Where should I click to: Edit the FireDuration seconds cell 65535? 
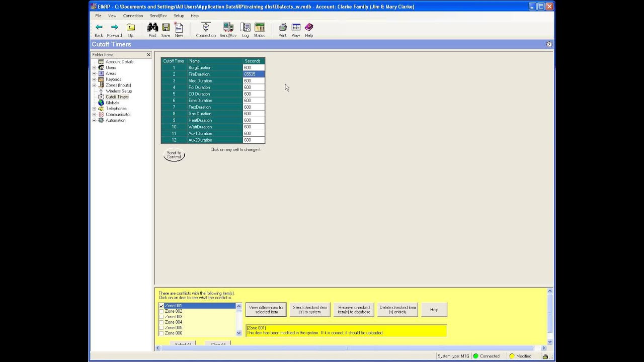[253, 74]
